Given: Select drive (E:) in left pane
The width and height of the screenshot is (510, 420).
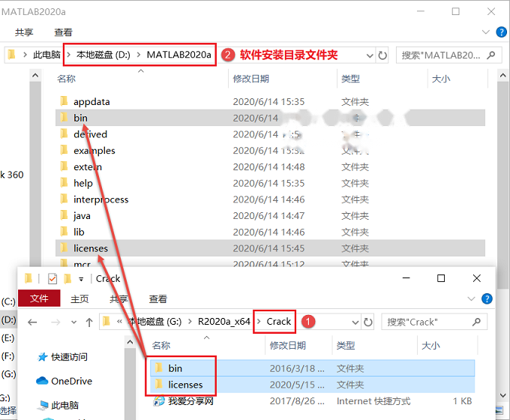Looking at the screenshot, I should point(7,338).
